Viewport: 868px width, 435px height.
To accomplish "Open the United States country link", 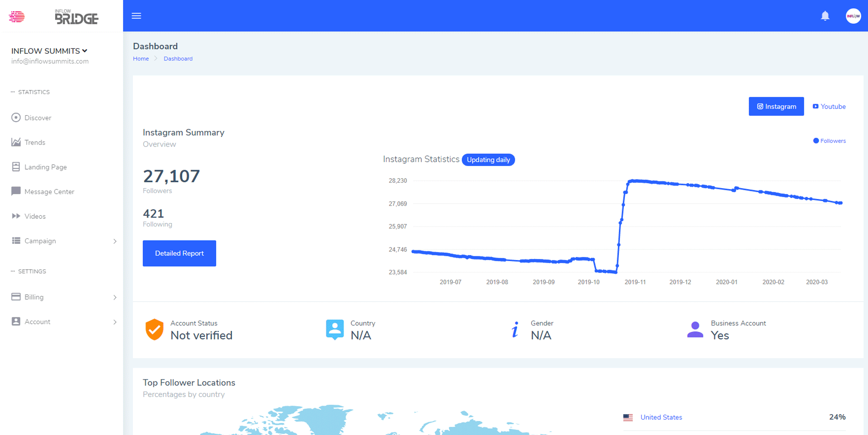I will pyautogui.click(x=661, y=417).
